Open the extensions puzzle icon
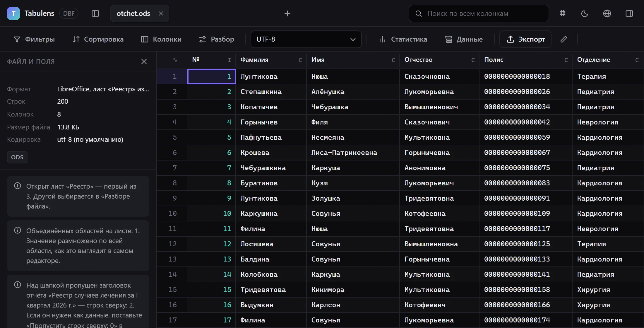 563,13
